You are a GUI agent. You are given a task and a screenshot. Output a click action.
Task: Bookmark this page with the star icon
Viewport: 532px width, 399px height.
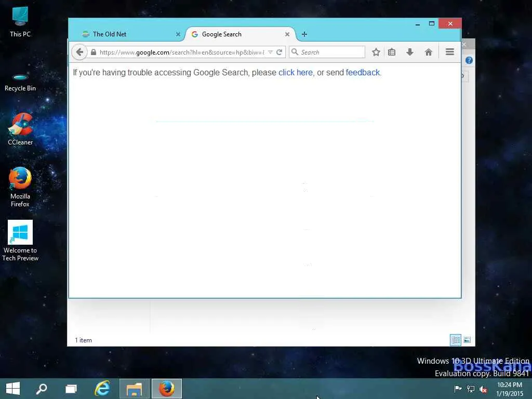pyautogui.click(x=376, y=52)
